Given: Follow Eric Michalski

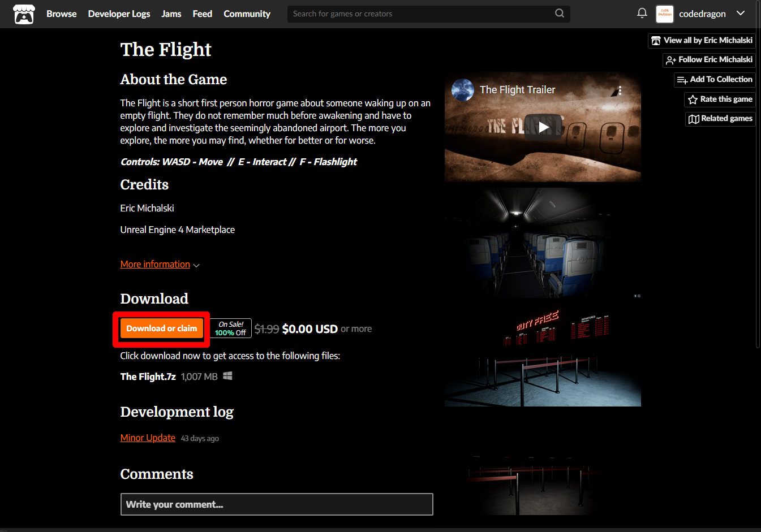Looking at the screenshot, I should 709,60.
